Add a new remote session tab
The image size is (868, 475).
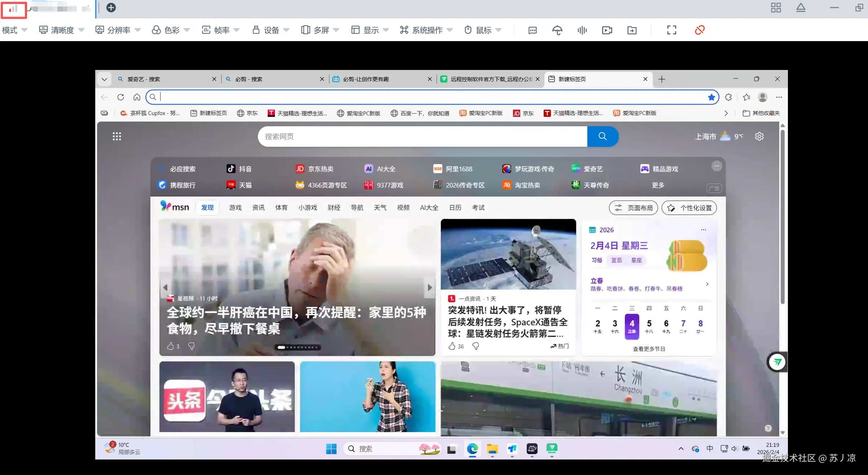pyautogui.click(x=111, y=8)
